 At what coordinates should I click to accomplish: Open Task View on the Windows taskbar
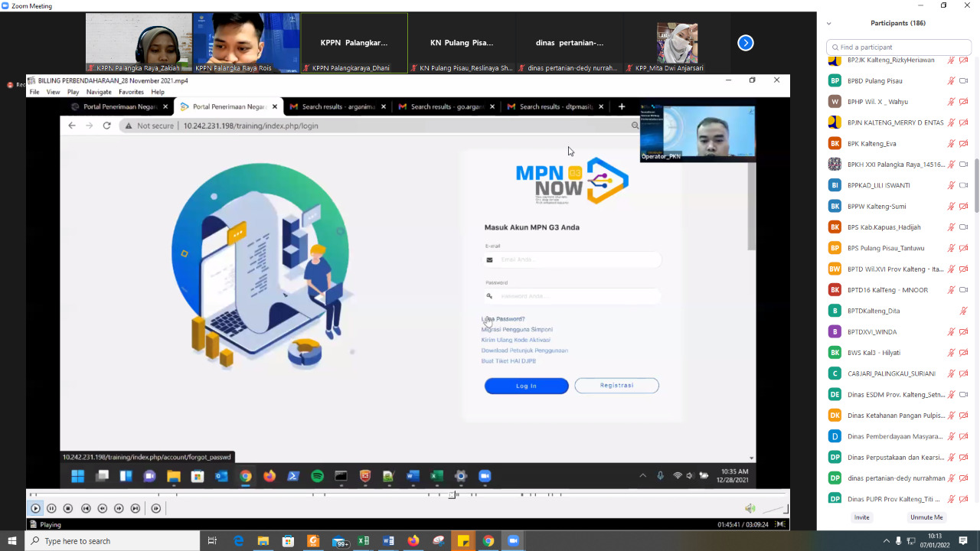click(x=213, y=541)
